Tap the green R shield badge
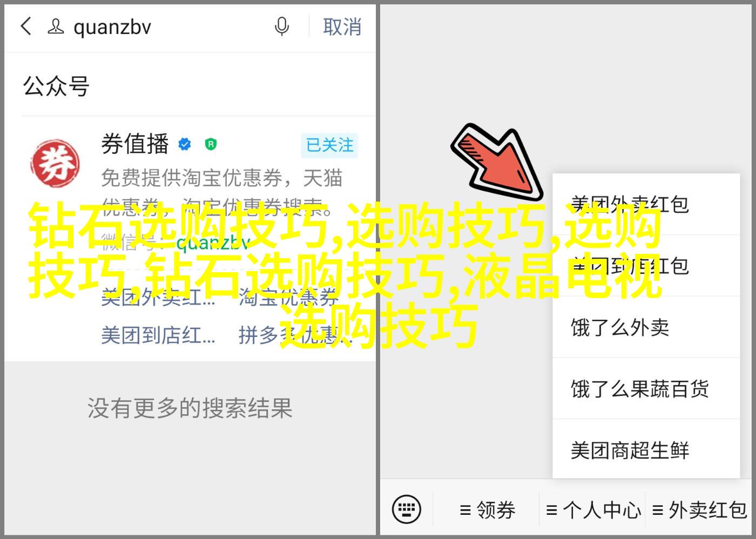756x539 pixels. [x=211, y=144]
